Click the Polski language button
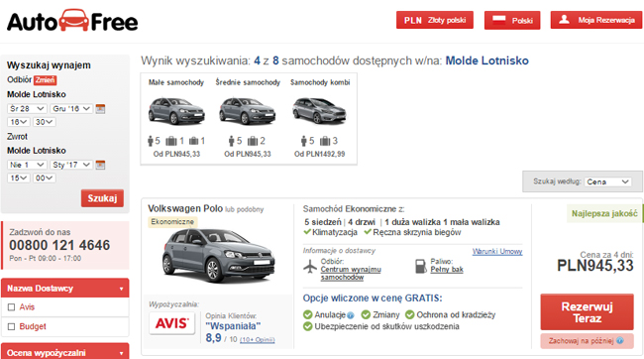Viewport: 644px width, 359px height. pos(512,20)
